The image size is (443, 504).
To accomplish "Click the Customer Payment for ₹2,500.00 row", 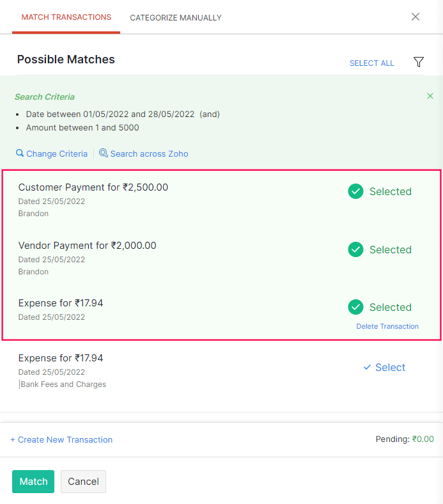I will tap(93, 187).
